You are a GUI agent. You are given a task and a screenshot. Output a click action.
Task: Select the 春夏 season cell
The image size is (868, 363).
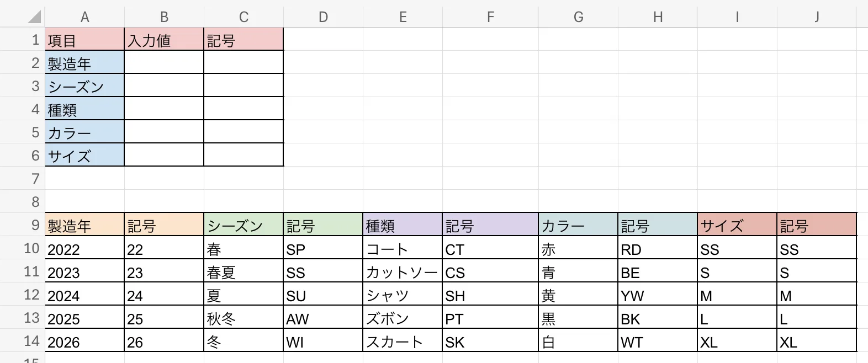pos(244,273)
